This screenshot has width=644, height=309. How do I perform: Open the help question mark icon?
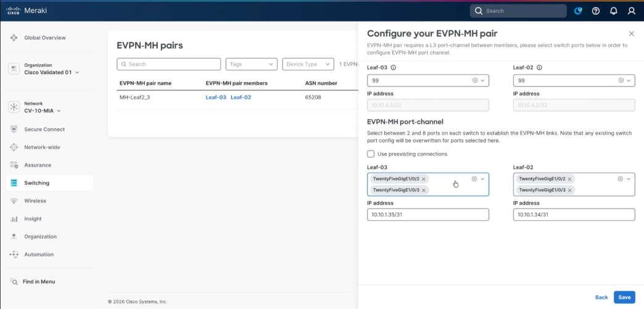[x=595, y=11]
